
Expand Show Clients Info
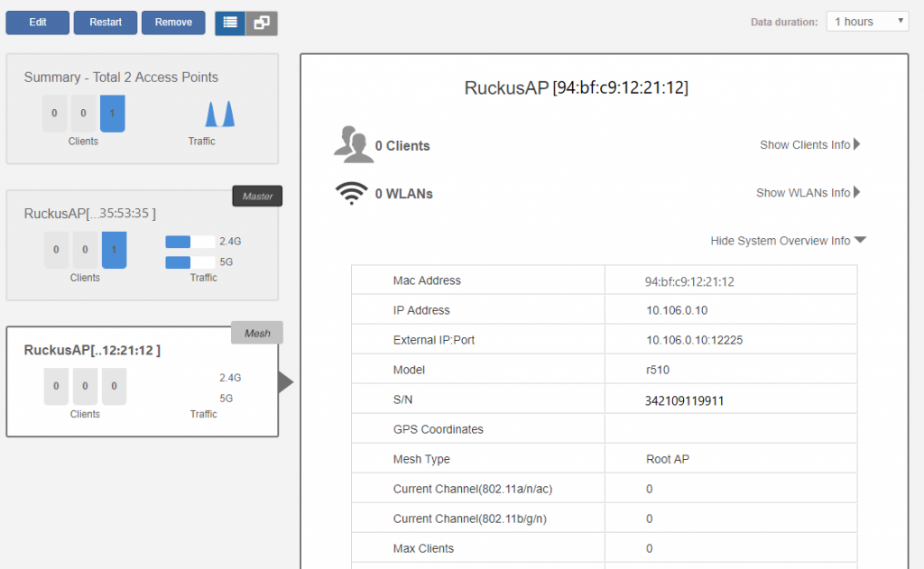[809, 145]
